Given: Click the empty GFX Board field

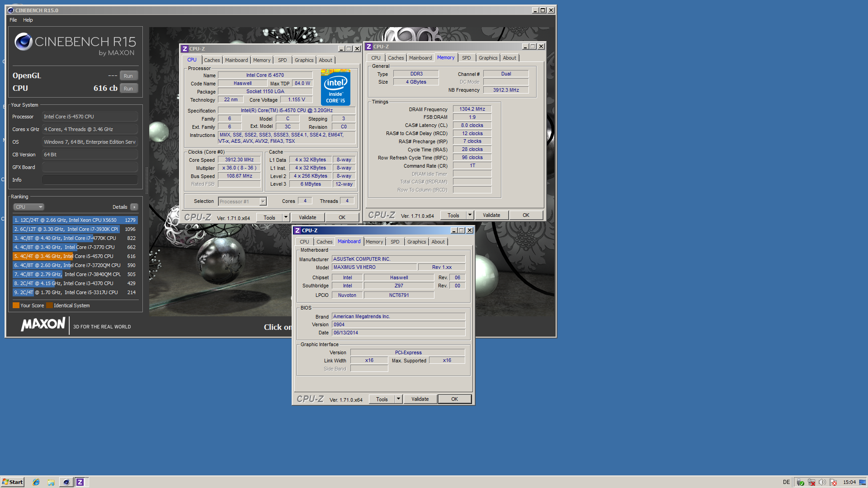Looking at the screenshot, I should point(90,167).
